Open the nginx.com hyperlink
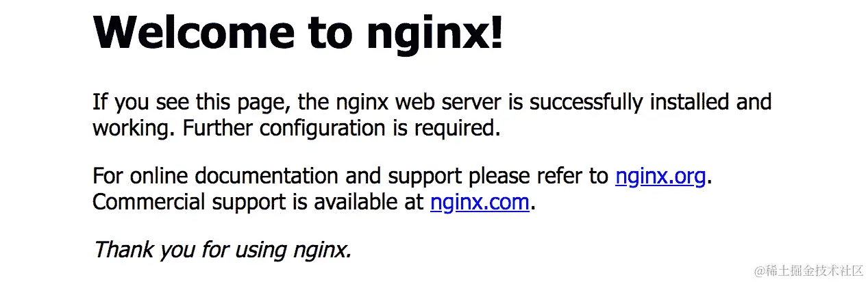The height and width of the screenshot is (282, 868). pyautogui.click(x=480, y=203)
